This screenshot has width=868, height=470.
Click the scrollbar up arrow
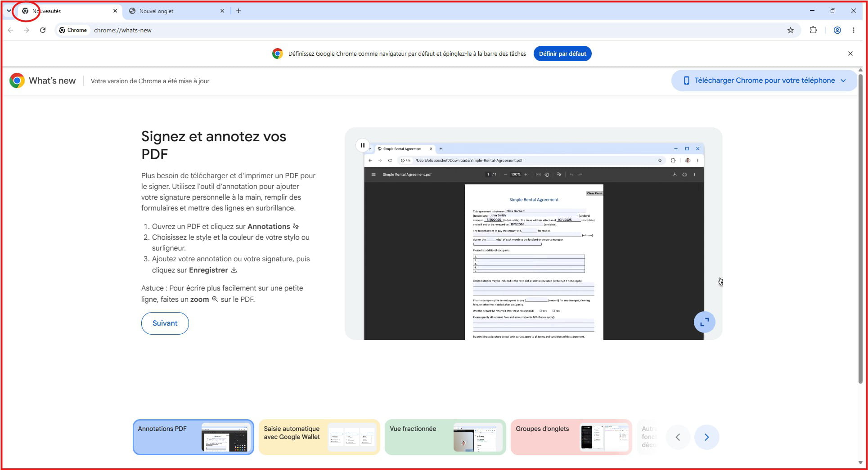(860, 70)
